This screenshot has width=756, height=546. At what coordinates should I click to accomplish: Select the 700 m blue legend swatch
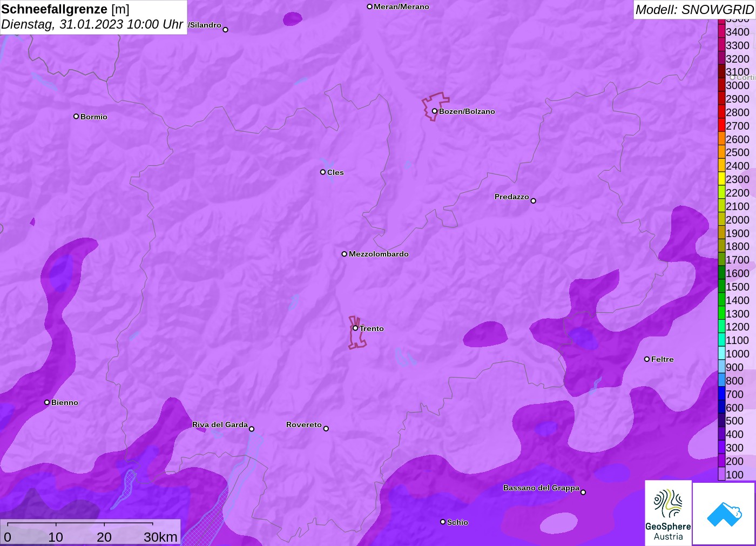(721, 394)
